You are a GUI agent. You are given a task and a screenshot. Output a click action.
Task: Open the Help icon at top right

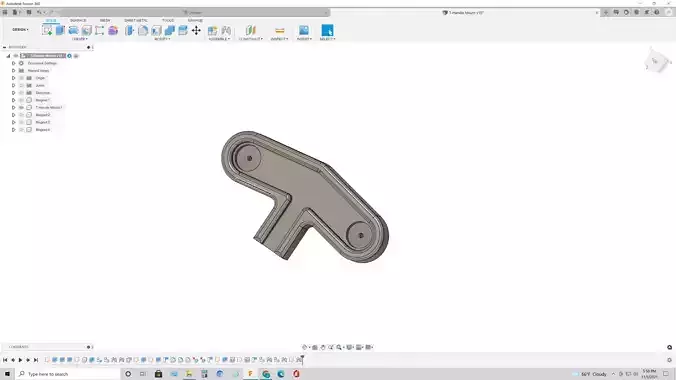coord(657,13)
